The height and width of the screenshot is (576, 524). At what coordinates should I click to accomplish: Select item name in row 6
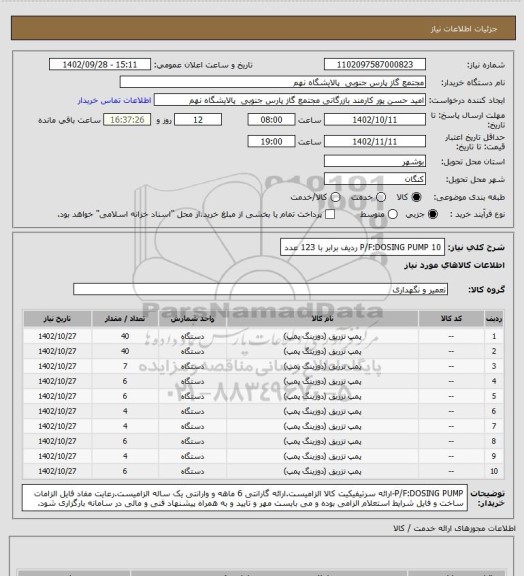322,411
